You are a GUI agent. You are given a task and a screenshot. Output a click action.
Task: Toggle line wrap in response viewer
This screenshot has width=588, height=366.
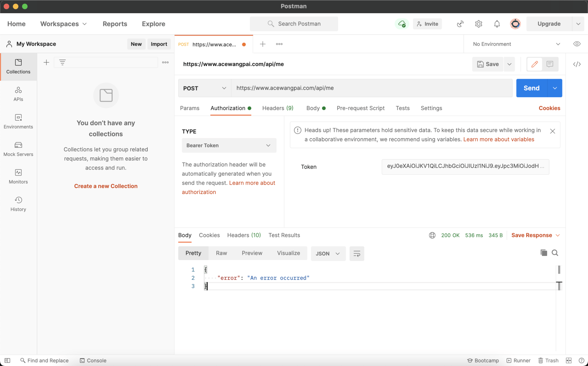[357, 253]
